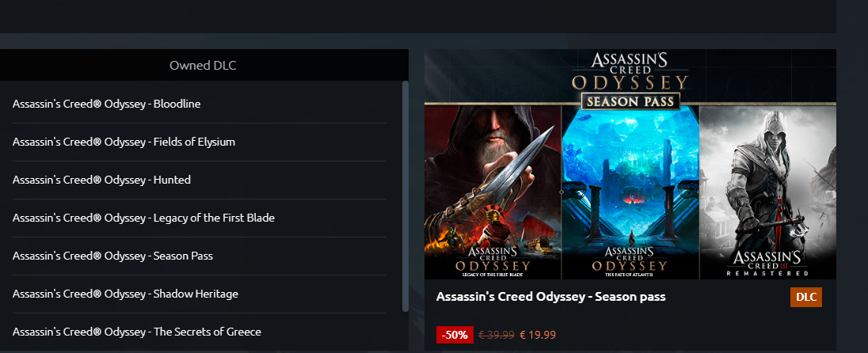The height and width of the screenshot is (353, 868).
Task: Click the crossed-out € 39.99 original price
Action: 497,335
